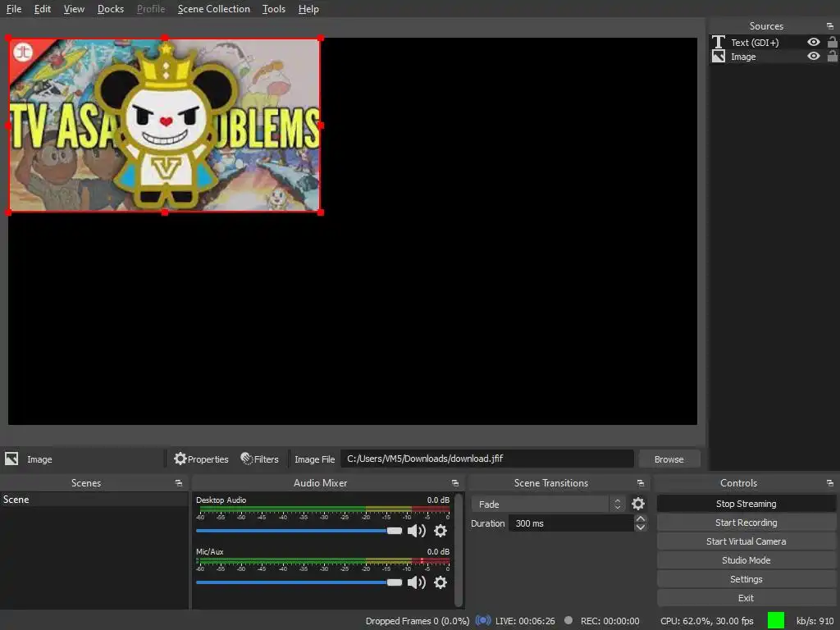Open the Fade transition properties gear

(x=638, y=504)
